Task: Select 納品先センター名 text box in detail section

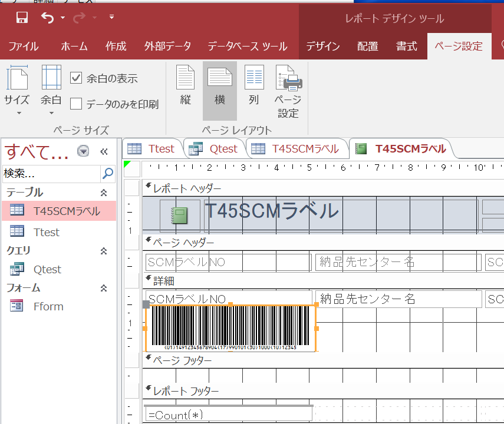Action: [398, 299]
